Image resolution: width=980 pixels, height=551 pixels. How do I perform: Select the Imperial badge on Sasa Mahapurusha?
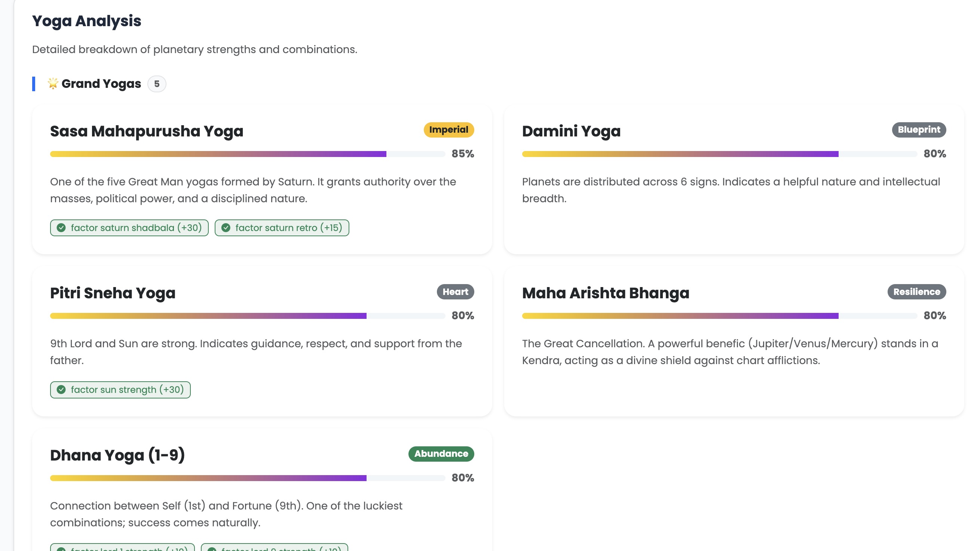(x=448, y=130)
